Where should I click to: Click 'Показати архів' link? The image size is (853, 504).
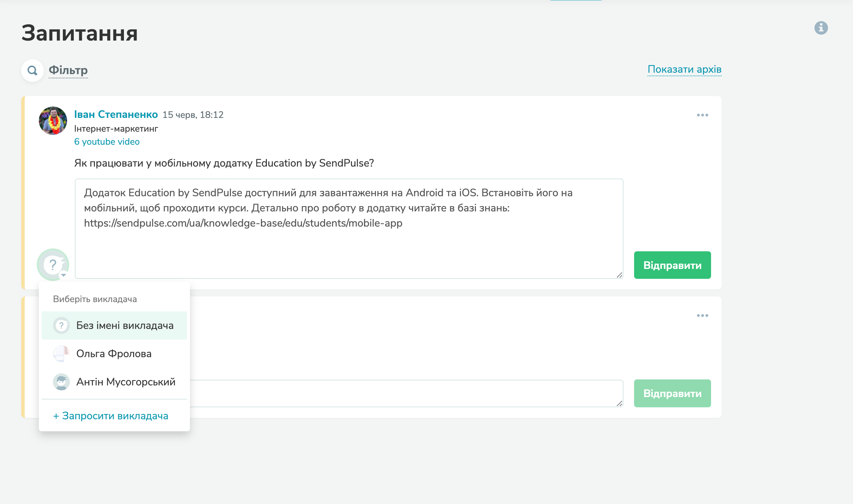[684, 69]
